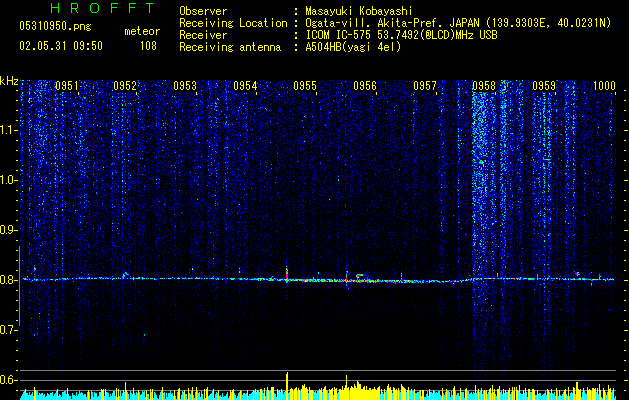This screenshot has height=400, width=629.
Task: Click the 0954 time label
Action: click(245, 85)
